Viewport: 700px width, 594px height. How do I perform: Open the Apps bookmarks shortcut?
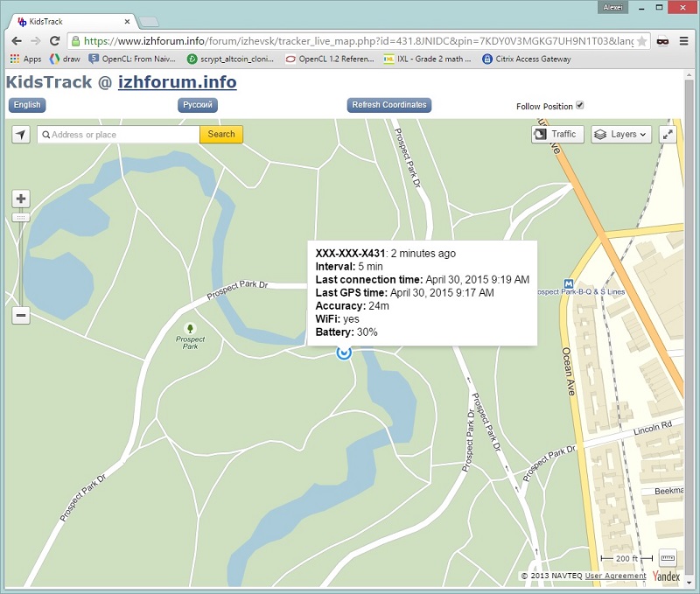(25, 59)
